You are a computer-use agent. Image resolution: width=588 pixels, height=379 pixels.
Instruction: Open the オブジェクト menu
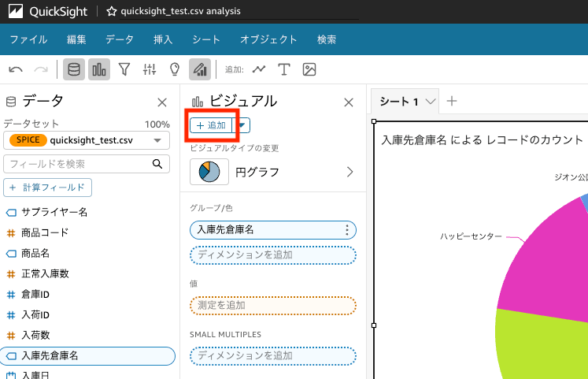point(268,39)
